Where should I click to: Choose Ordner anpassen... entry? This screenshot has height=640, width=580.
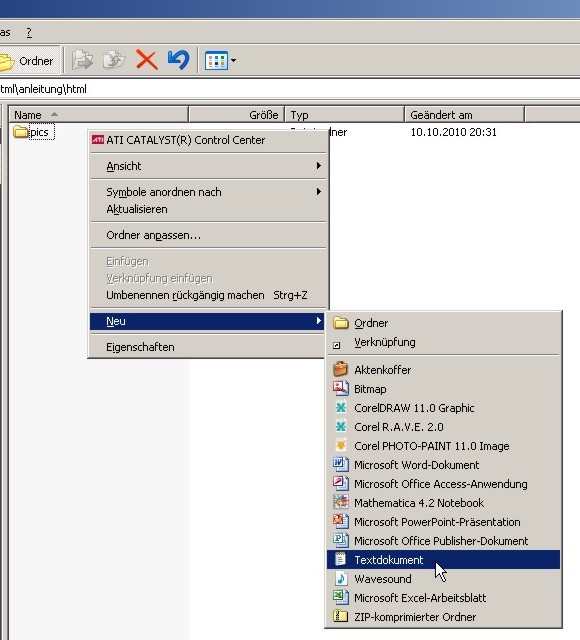click(209, 235)
